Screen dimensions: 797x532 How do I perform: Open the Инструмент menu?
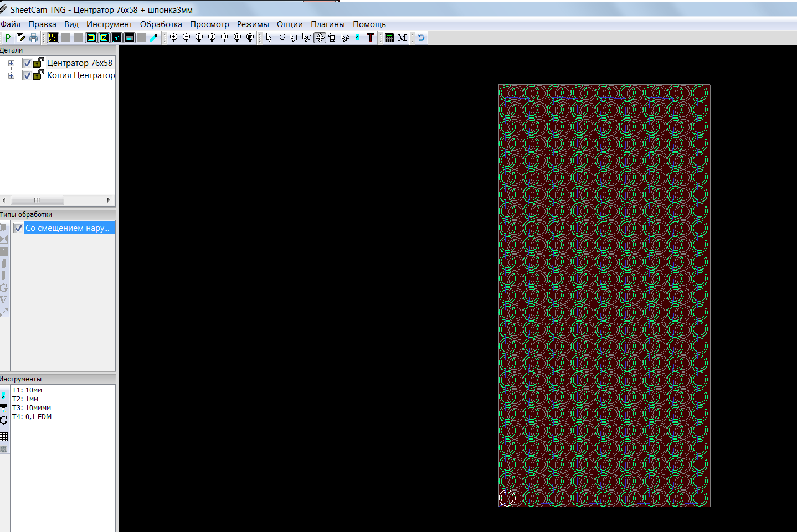[x=109, y=24]
